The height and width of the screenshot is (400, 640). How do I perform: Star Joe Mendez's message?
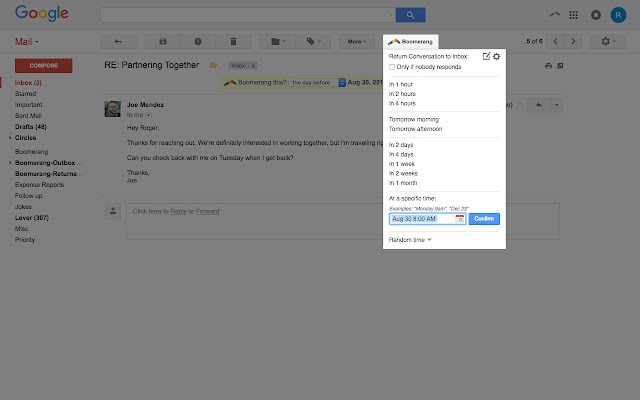click(520, 105)
